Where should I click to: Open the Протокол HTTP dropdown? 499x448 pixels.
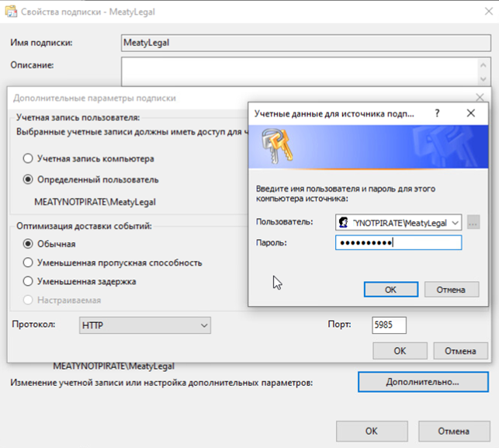[x=144, y=326]
